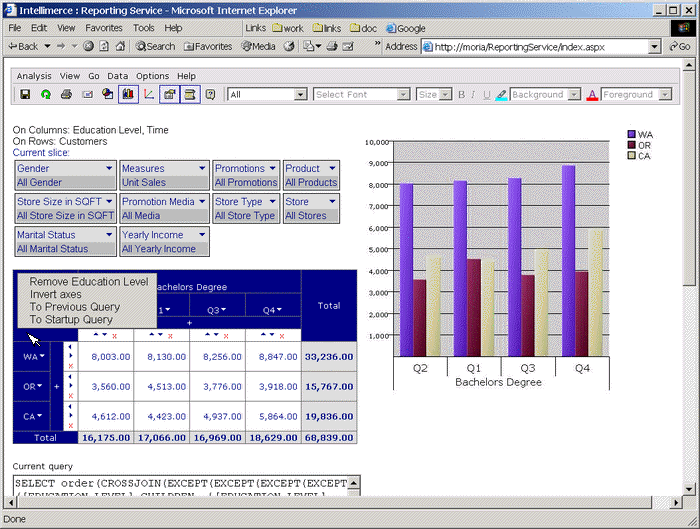Expand the Measures slicer dropdown

202,168
